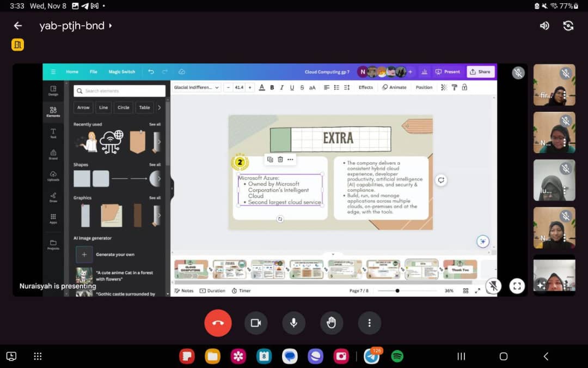This screenshot has width=588, height=368.
Task: Add collaborator with the plus icon
Action: click(411, 72)
